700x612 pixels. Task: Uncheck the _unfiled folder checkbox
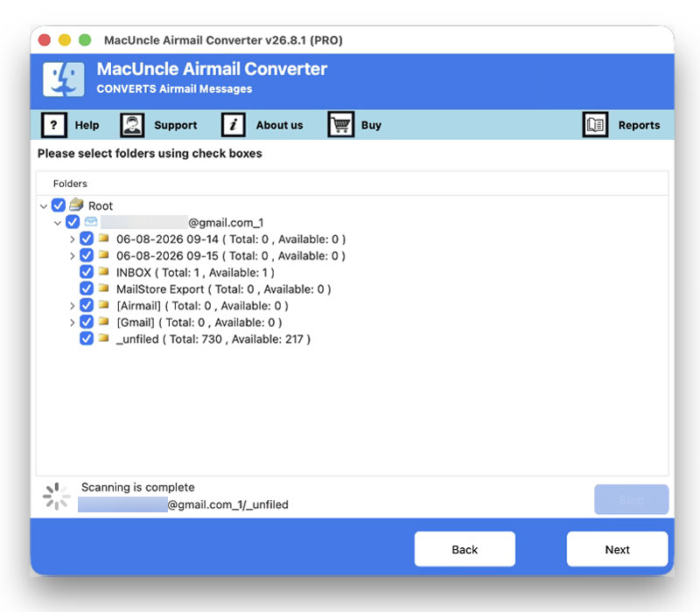(x=87, y=338)
